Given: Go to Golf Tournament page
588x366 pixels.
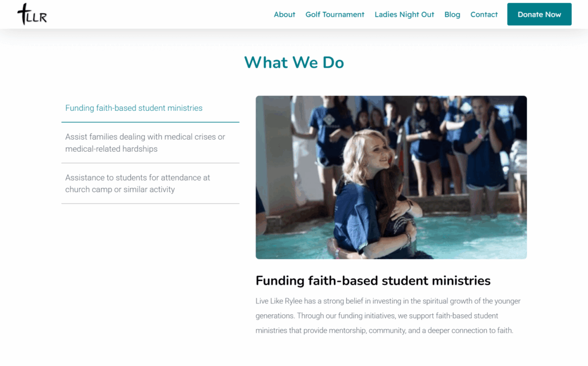Looking at the screenshot, I should click(x=335, y=14).
